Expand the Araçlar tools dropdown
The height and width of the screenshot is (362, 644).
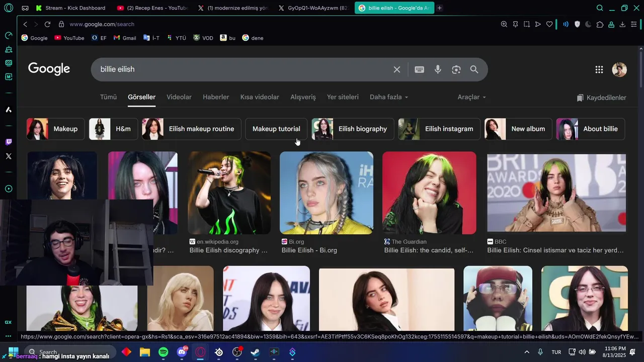coord(472,97)
